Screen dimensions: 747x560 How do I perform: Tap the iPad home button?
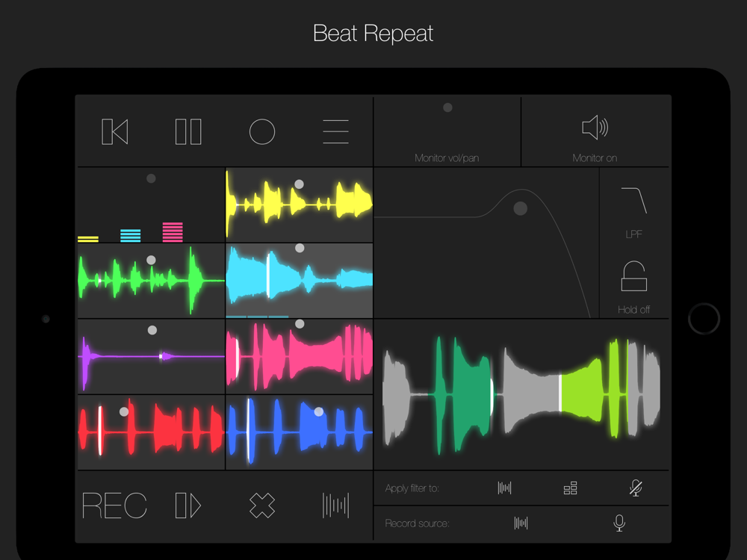point(704,319)
